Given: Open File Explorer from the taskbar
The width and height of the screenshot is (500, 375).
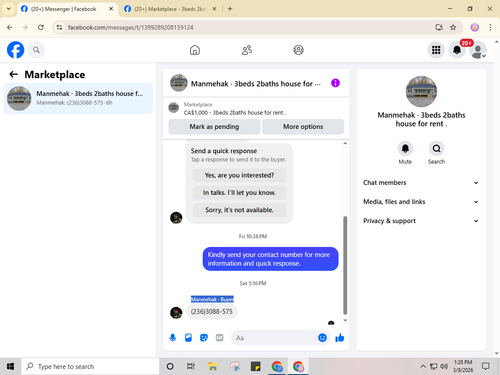Looking at the screenshot, I should (213, 367).
